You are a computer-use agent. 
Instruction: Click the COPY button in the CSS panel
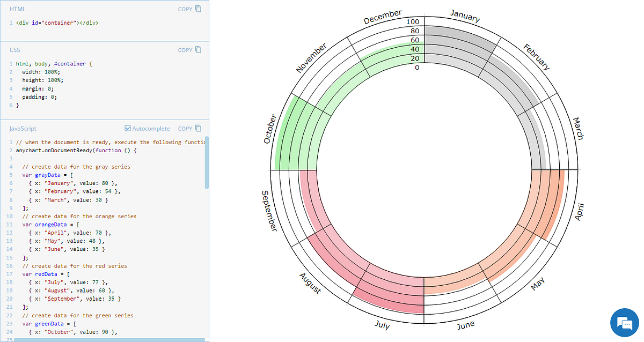pos(186,50)
